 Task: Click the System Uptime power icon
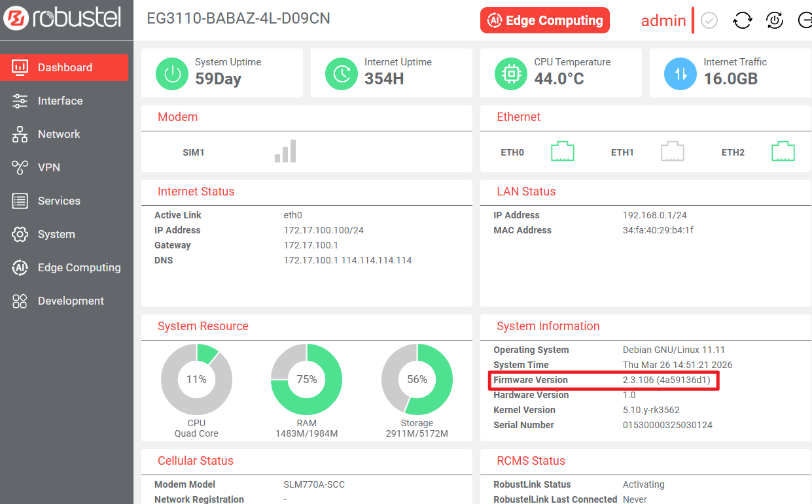click(172, 73)
